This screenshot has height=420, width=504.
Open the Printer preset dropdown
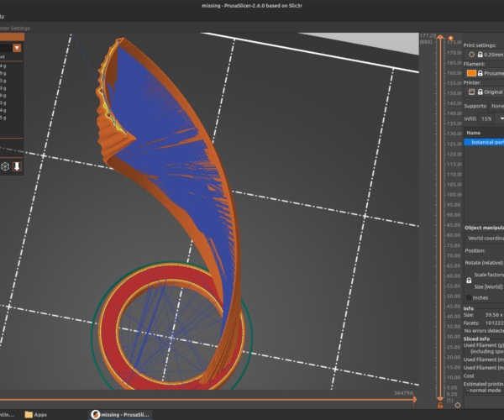[x=485, y=92]
